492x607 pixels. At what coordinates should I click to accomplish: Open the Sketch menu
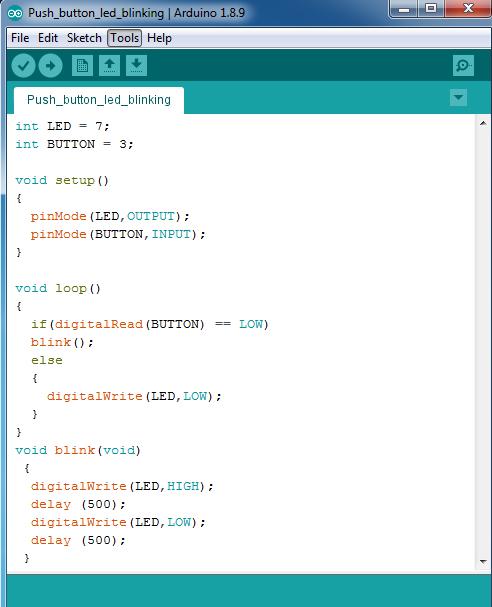point(84,38)
